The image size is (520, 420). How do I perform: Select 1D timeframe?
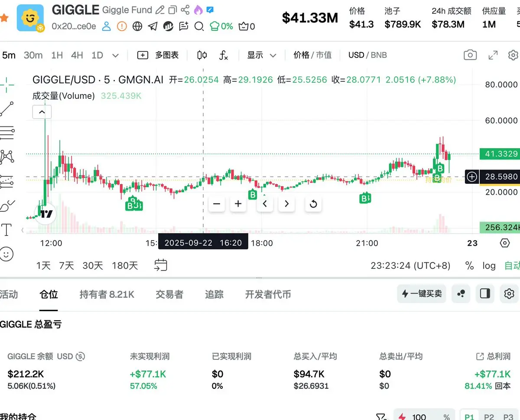[x=97, y=55]
